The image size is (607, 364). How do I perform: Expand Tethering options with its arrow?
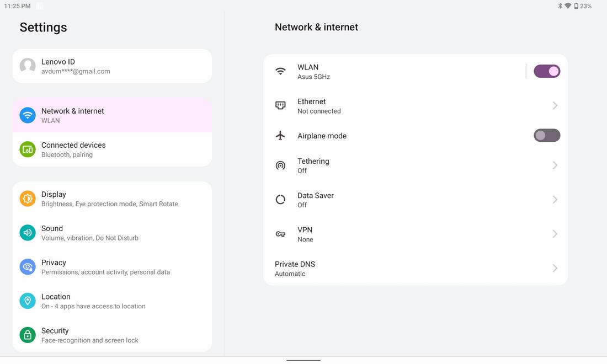click(555, 165)
